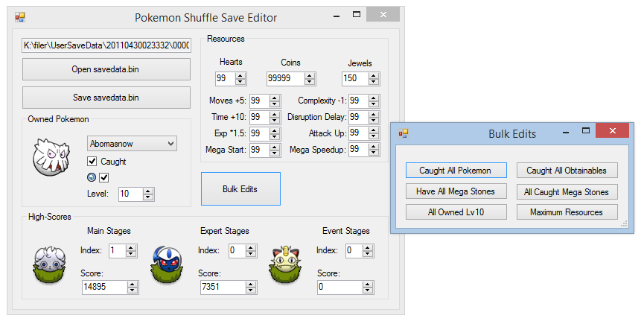
Task: Open the Abomasnow Pokemon dropdown
Action: (x=132, y=144)
